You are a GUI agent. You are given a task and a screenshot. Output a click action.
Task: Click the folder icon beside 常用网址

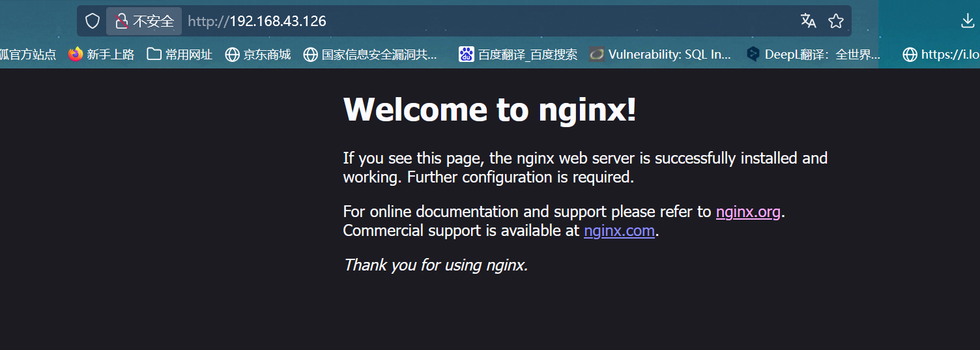pos(154,54)
